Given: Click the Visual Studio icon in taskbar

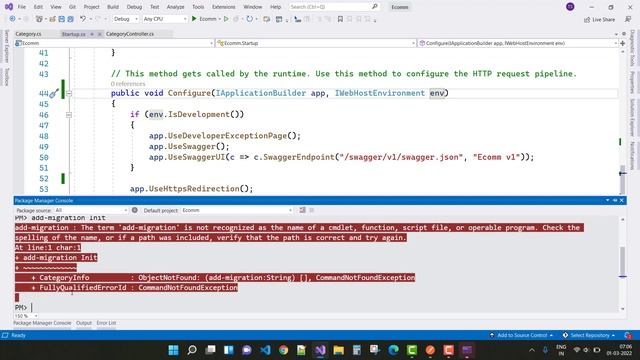Looking at the screenshot, I should pyautogui.click(x=320, y=350).
